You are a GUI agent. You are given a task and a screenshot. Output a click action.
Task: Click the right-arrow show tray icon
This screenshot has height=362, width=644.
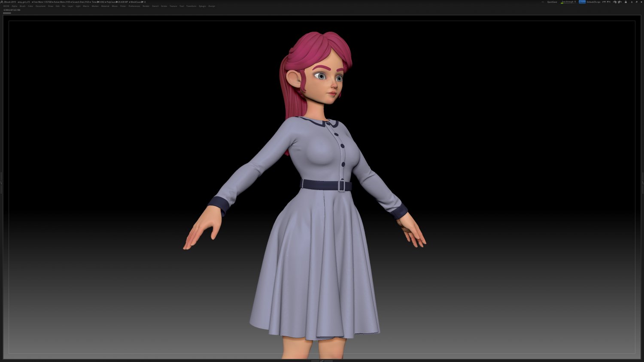[x=609, y=2]
